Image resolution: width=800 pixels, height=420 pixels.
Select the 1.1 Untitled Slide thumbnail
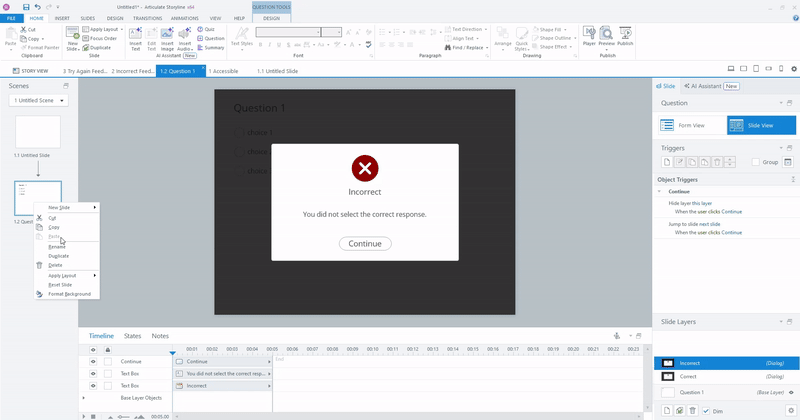point(38,132)
